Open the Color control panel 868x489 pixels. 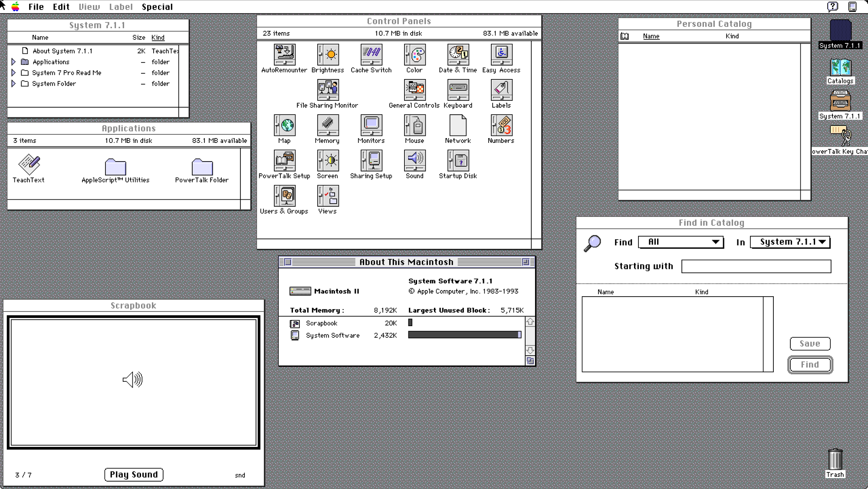(x=414, y=55)
